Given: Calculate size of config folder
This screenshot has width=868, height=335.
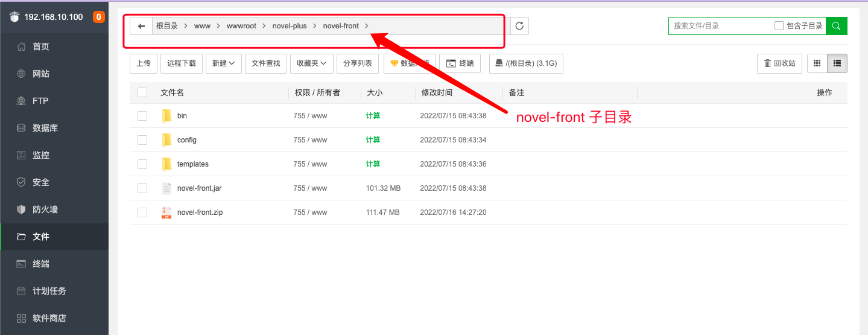Looking at the screenshot, I should pos(373,140).
